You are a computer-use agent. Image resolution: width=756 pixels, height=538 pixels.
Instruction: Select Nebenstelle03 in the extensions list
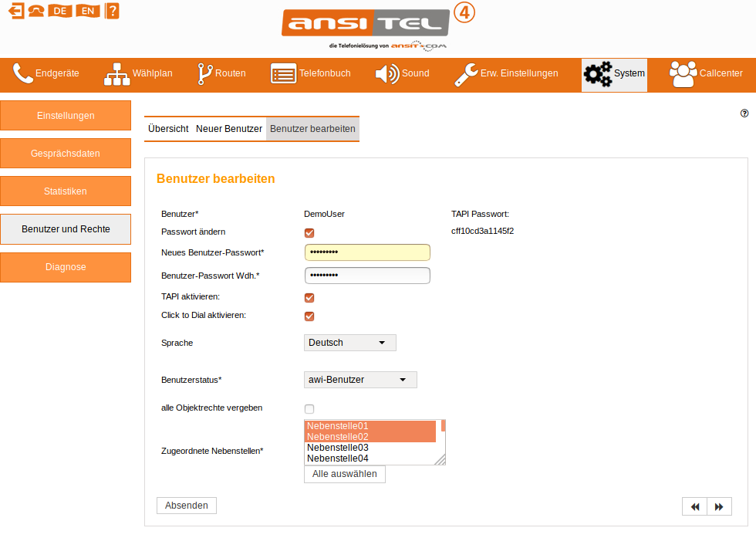point(338,448)
